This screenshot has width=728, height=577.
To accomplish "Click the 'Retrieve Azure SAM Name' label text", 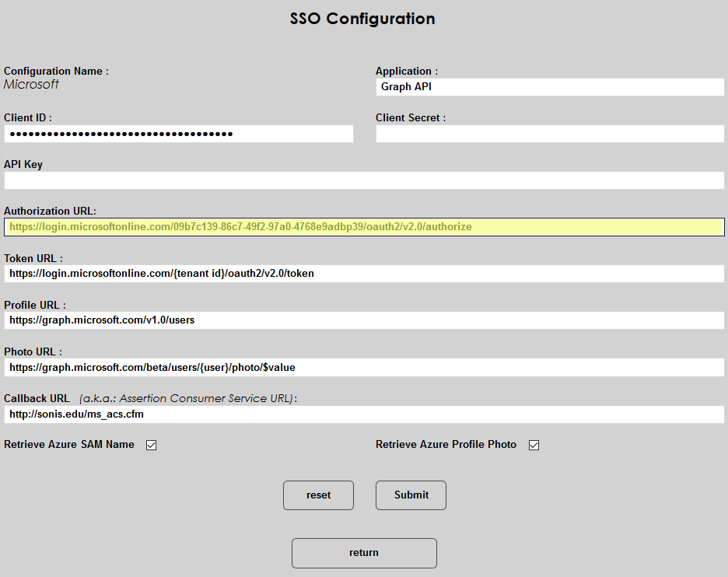I will click(69, 445).
